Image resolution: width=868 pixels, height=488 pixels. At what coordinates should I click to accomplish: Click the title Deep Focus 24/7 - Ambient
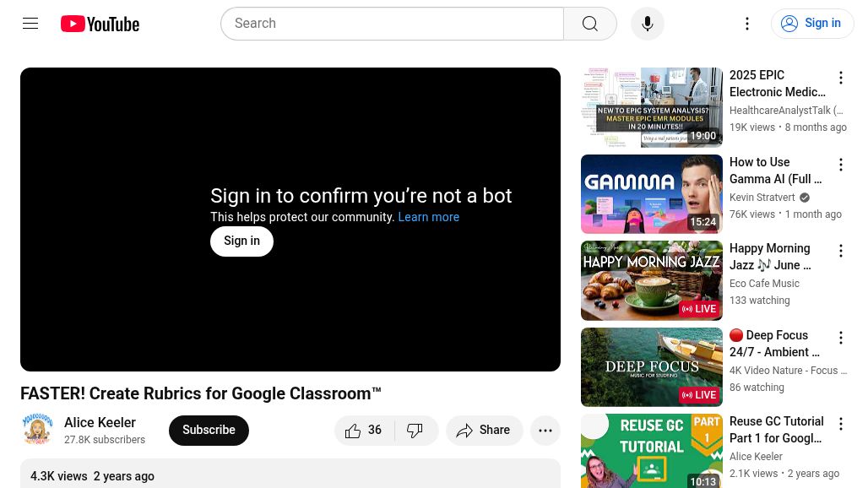[x=774, y=344]
